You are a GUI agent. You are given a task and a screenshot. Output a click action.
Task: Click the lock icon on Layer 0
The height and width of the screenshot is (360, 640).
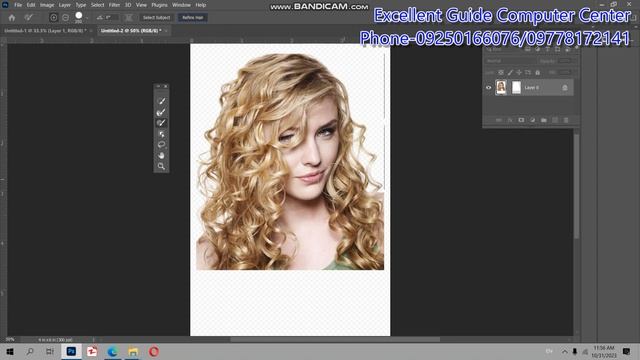[565, 88]
